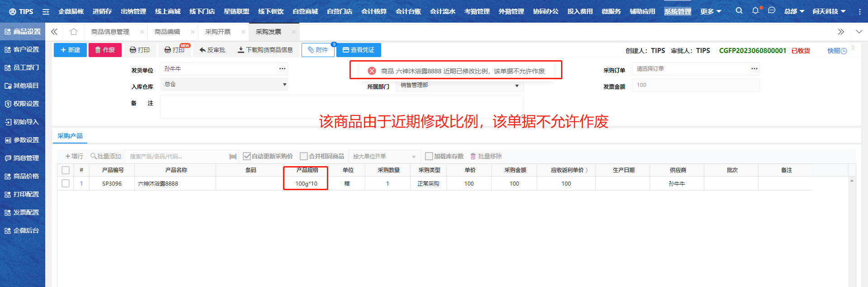Check the 加载库存数 checkbox
The image size is (868, 287).
point(429,156)
